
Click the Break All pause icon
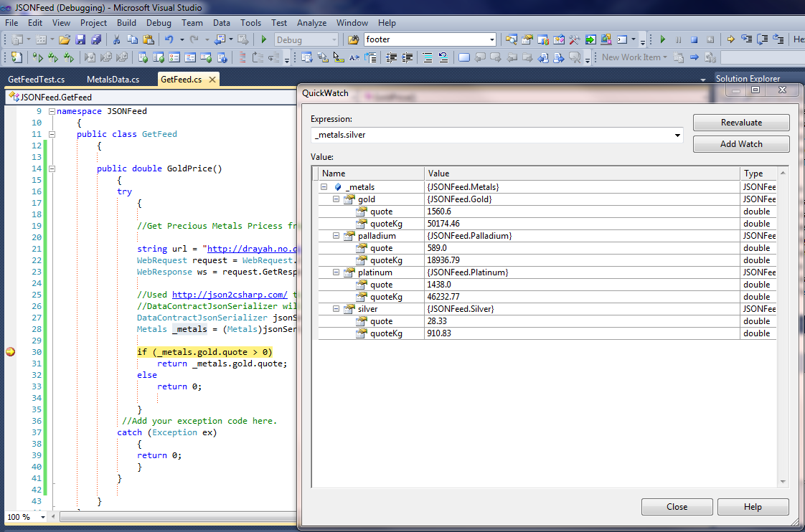click(x=679, y=39)
